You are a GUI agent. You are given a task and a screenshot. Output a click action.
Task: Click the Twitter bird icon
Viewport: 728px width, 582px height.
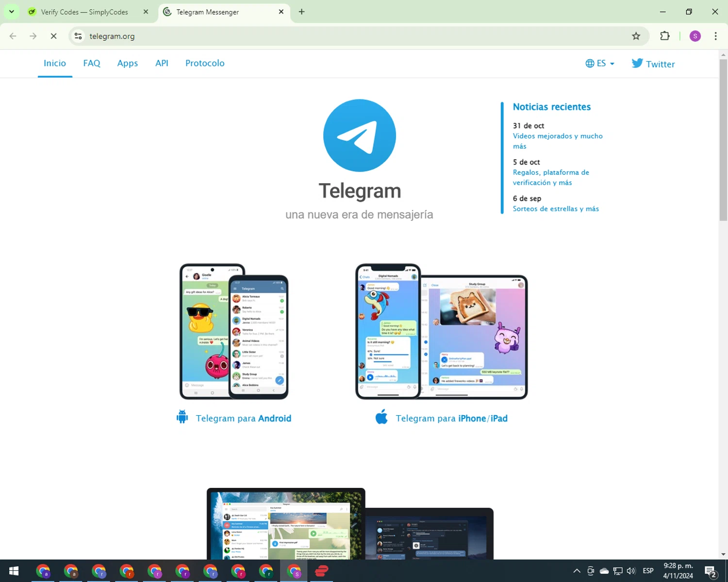(x=637, y=63)
